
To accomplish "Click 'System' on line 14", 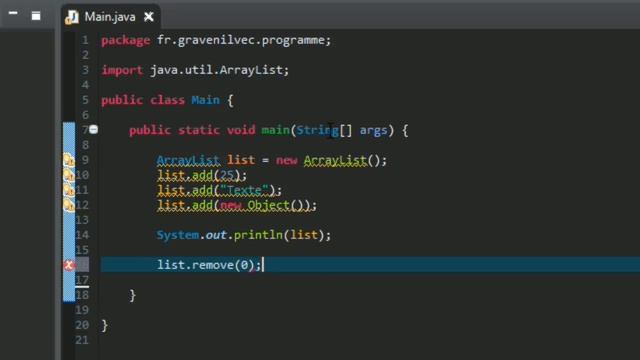I will click(x=178, y=235).
